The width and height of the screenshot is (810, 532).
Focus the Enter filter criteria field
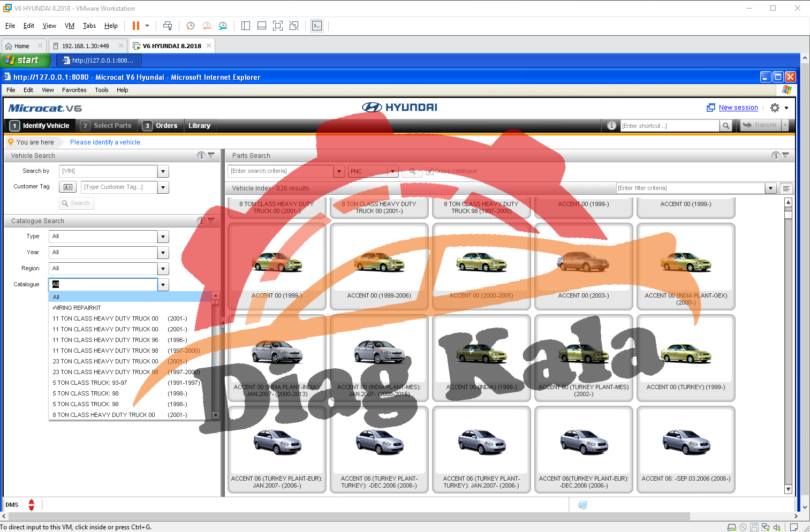(x=691, y=188)
